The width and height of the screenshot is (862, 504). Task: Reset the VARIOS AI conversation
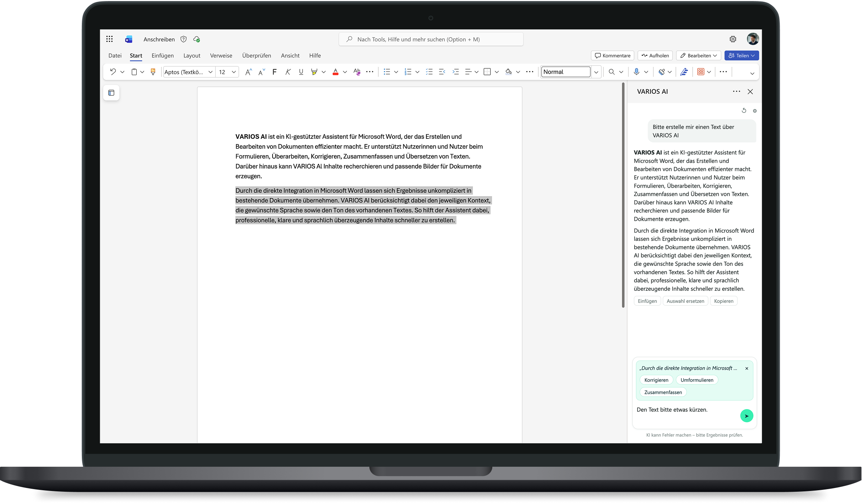click(744, 111)
